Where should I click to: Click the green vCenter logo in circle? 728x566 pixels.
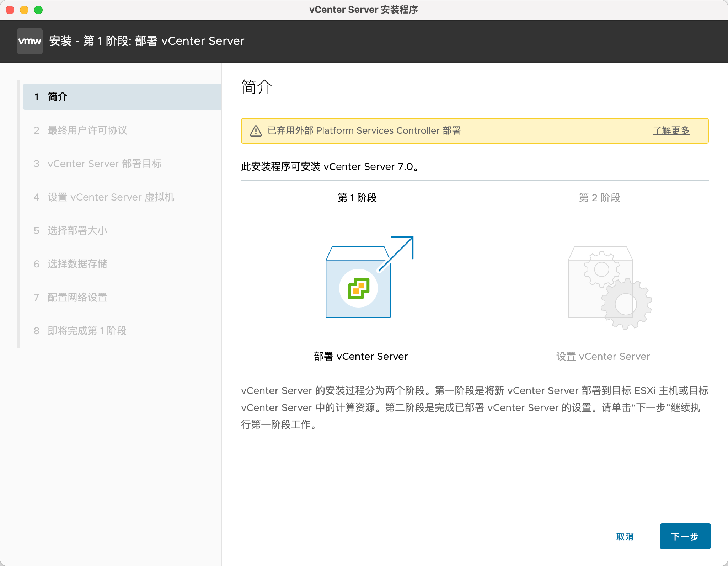(358, 288)
